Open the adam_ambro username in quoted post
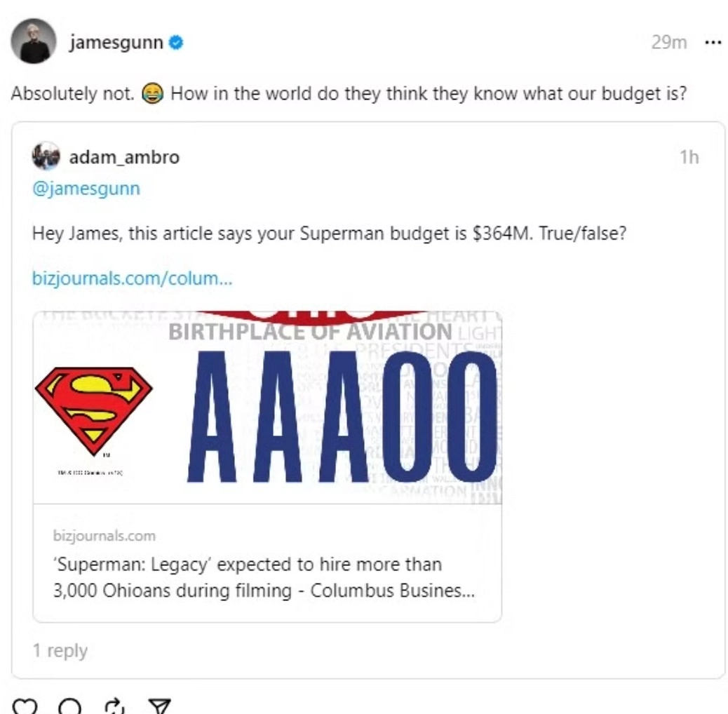The width and height of the screenshot is (728, 714). coord(123,157)
